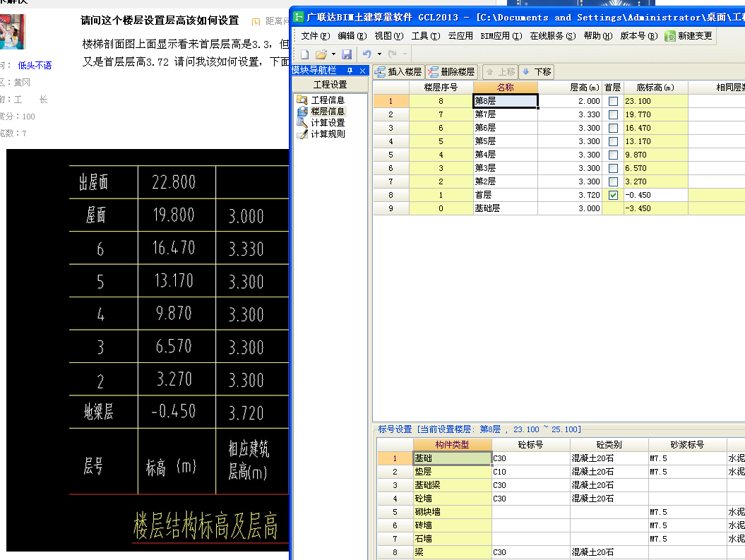The image size is (745, 560).
Task: Click the 底标高(m) column header
Action: tap(656, 88)
